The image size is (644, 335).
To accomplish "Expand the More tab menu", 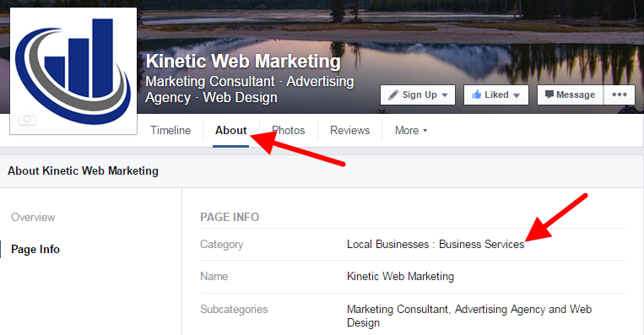I will (411, 131).
